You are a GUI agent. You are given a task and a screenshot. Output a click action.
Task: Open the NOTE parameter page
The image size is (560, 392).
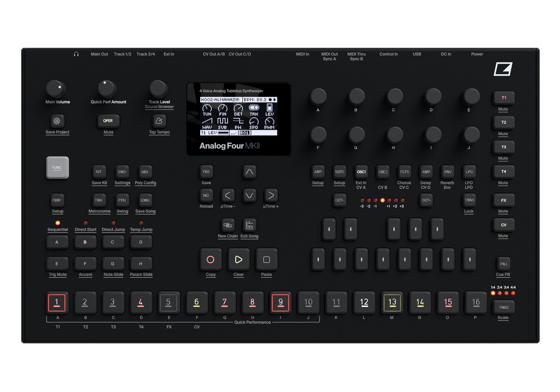click(339, 172)
